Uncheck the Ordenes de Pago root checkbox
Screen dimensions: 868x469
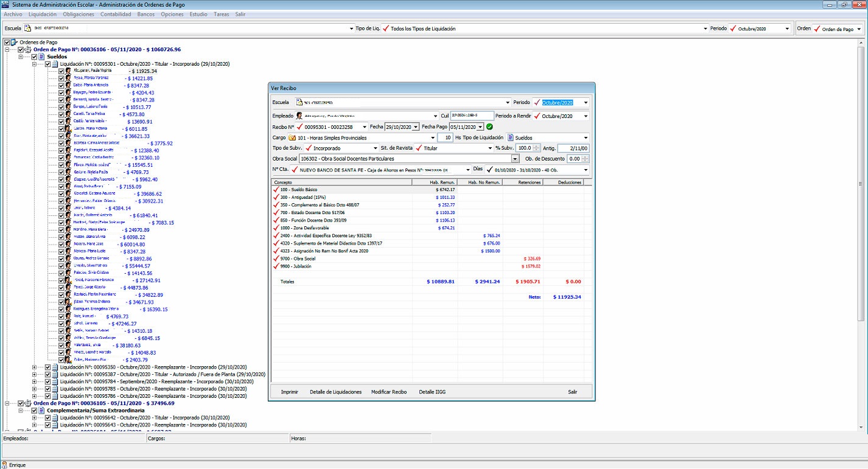[7, 42]
